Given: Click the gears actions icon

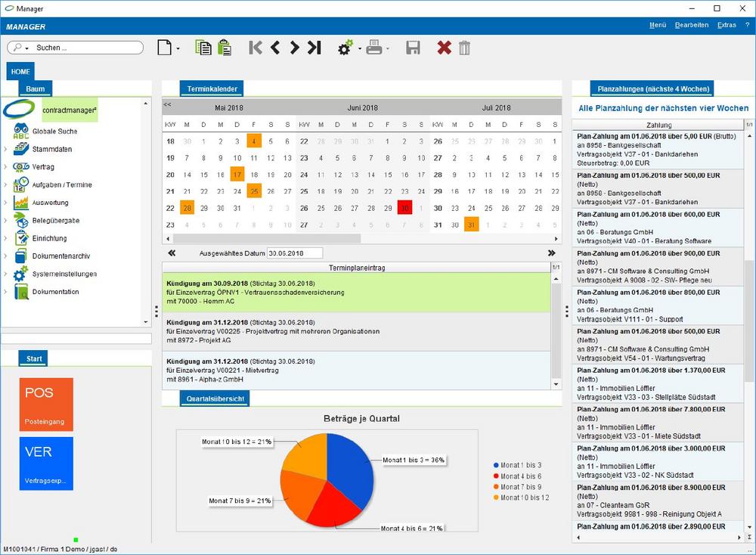Looking at the screenshot, I should [x=345, y=48].
